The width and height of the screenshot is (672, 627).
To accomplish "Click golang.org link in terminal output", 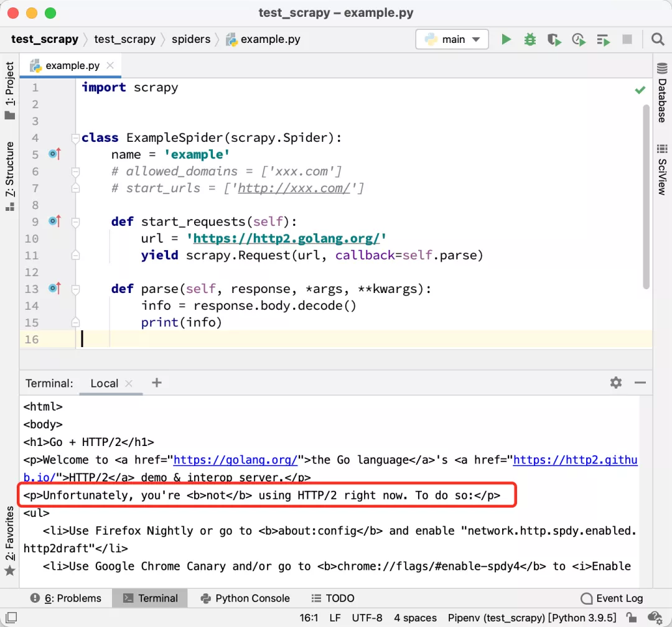I will (x=235, y=460).
